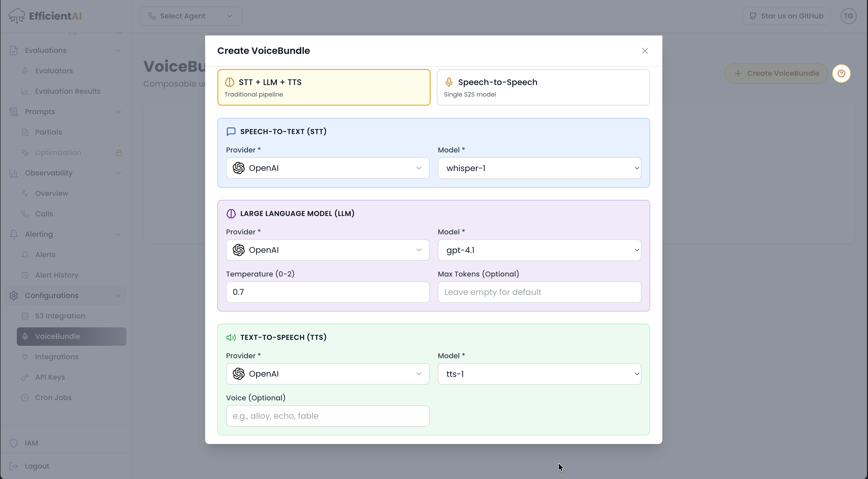Click the GitHub icon in header
The width and height of the screenshot is (868, 479).
[753, 16]
